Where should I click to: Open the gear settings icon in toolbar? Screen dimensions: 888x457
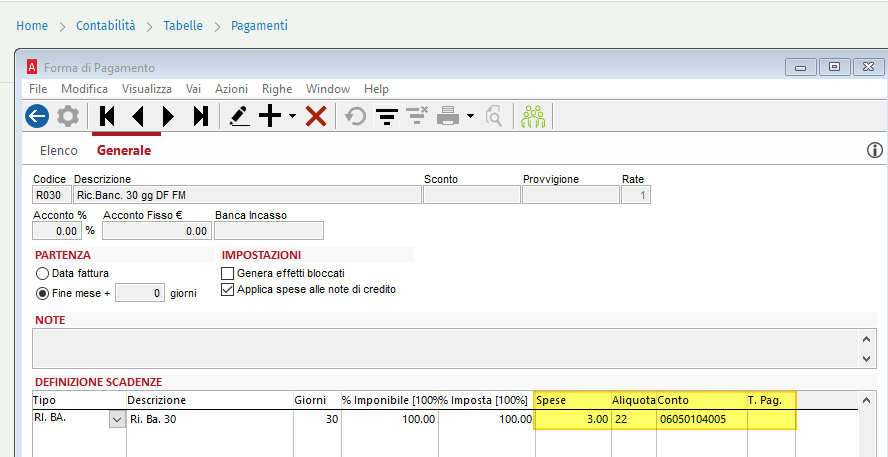pos(68,117)
